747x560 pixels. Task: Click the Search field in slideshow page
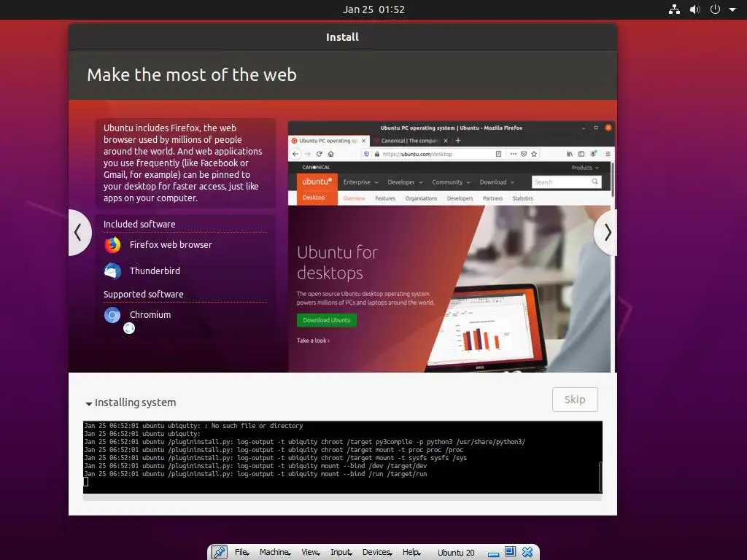(566, 182)
